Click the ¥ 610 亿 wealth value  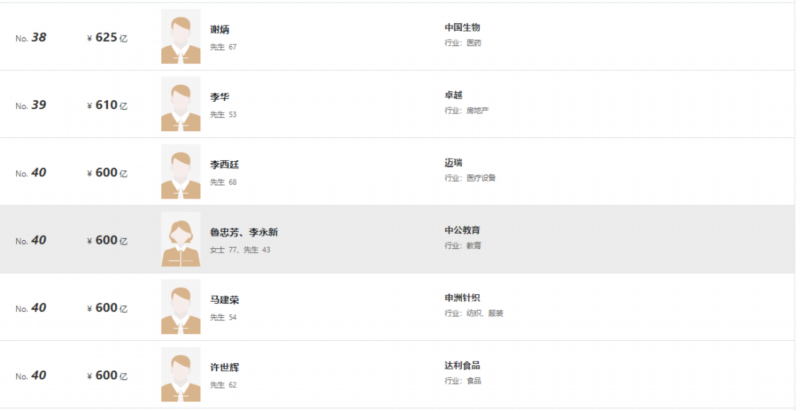(108, 105)
